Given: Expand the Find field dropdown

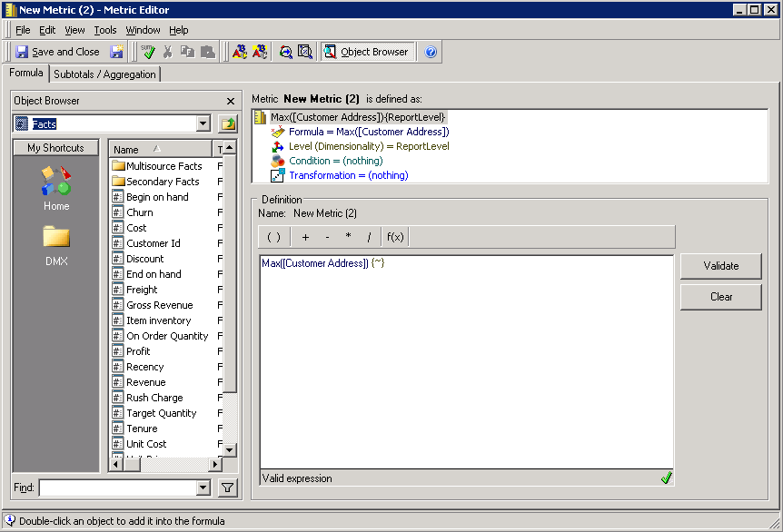Looking at the screenshot, I should click(x=203, y=488).
